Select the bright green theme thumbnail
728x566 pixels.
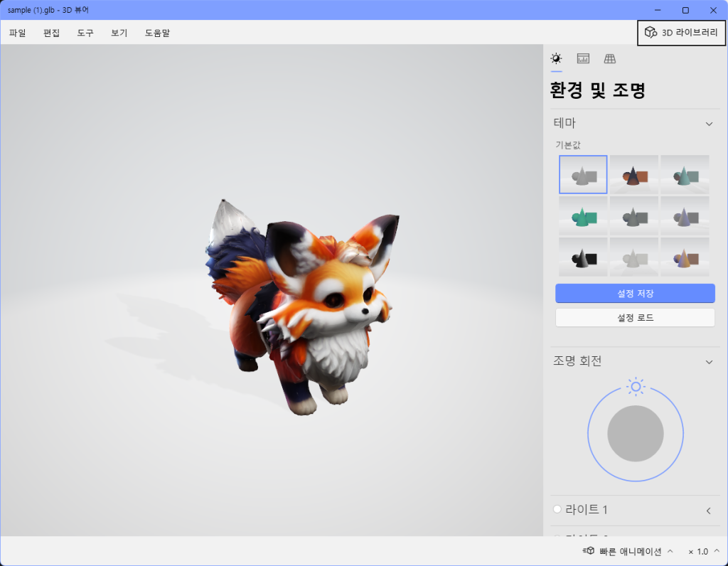[583, 216]
